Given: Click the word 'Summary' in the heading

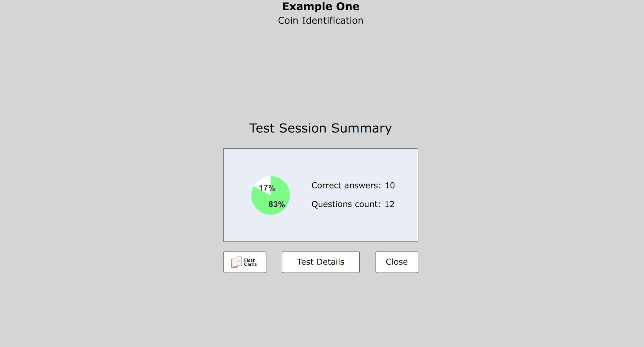Looking at the screenshot, I should [x=361, y=128].
